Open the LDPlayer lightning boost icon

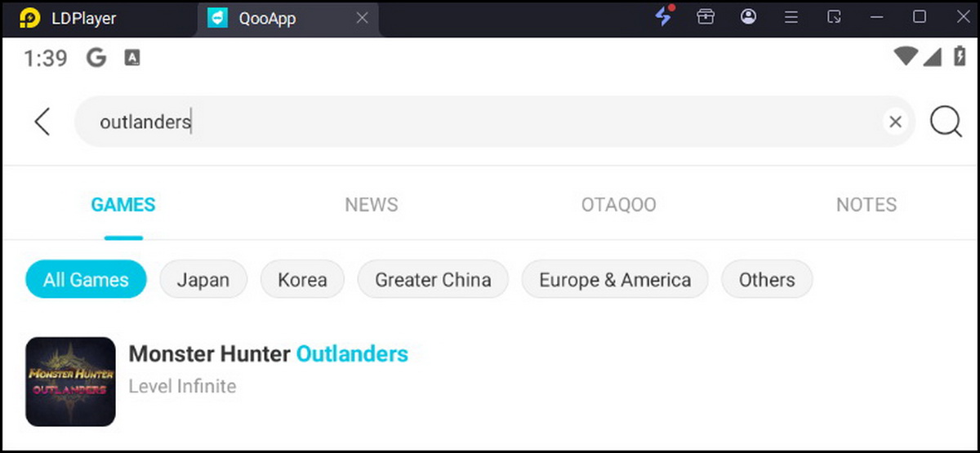664,16
